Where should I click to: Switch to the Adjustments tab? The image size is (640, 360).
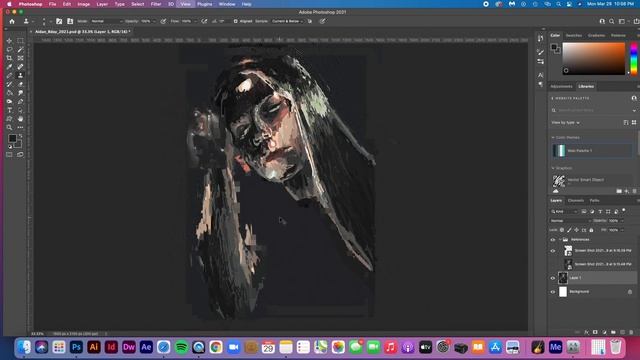tap(561, 87)
